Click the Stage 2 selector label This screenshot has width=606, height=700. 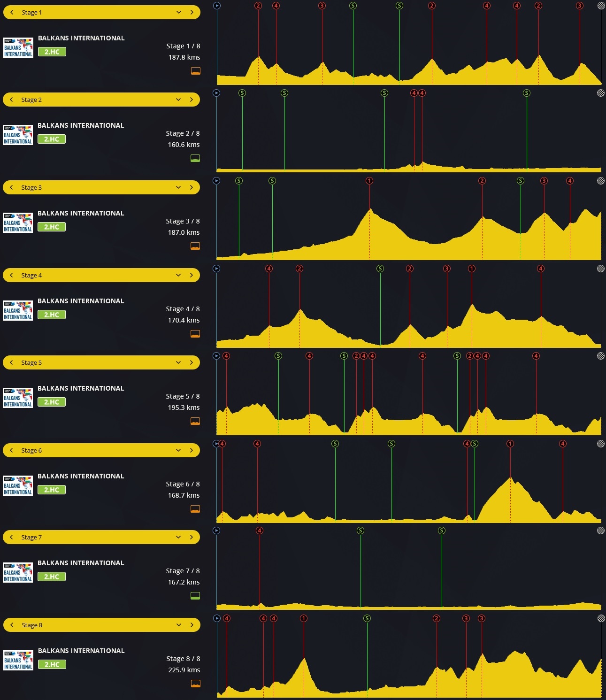pyautogui.click(x=31, y=100)
